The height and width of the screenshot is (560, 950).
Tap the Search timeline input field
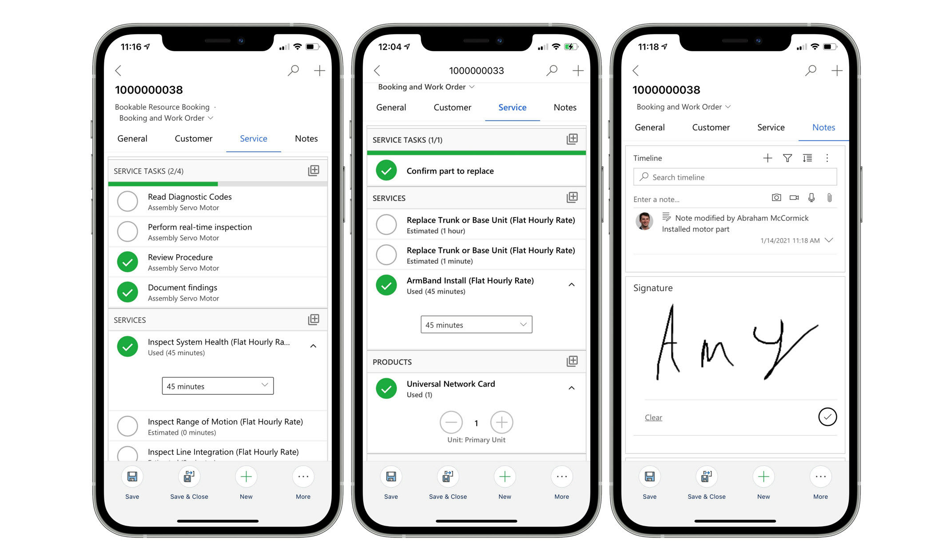point(733,177)
